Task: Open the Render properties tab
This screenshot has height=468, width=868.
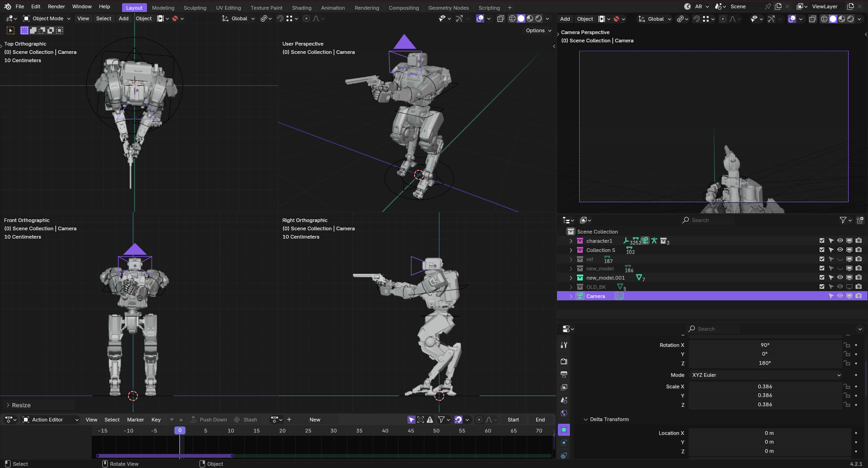Action: coord(564,361)
